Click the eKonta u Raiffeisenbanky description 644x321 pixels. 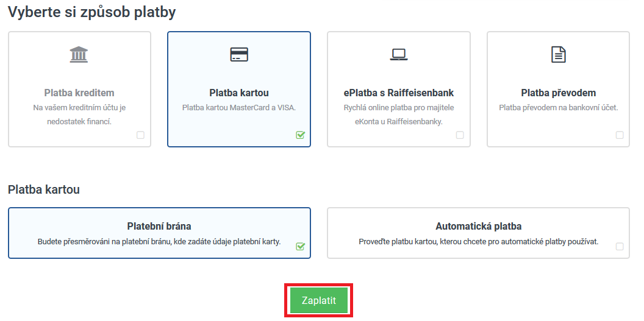pos(399,115)
